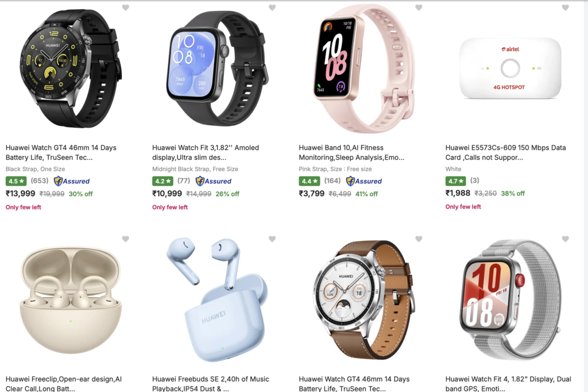Screen dimensions: 588x392
Task: Add Huawei Band 10 to wishlist
Action: (x=419, y=7)
